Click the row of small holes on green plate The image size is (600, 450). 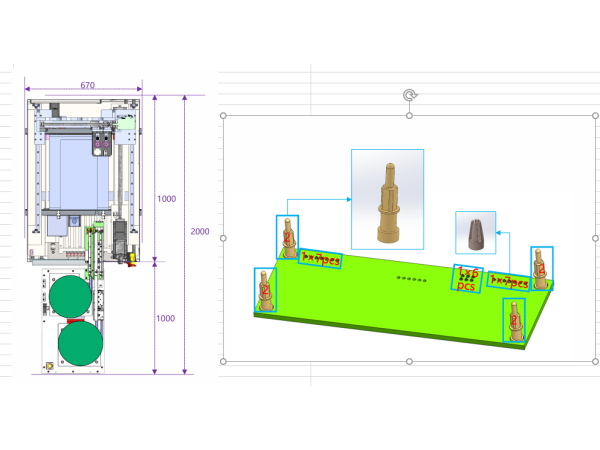pos(411,277)
